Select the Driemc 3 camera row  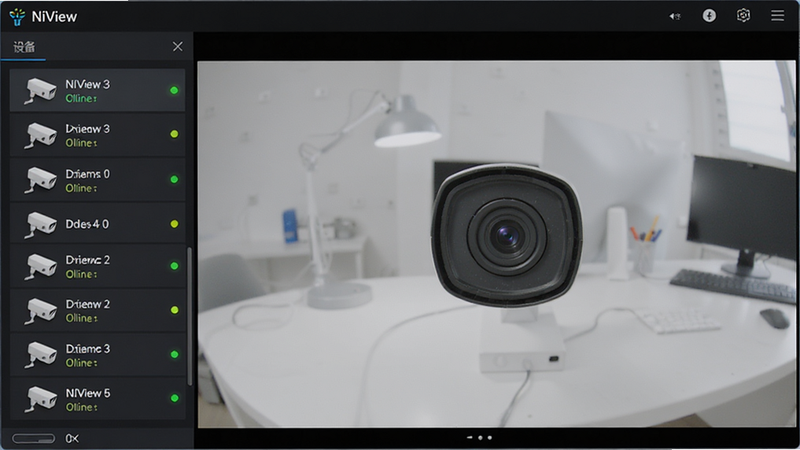point(97,355)
